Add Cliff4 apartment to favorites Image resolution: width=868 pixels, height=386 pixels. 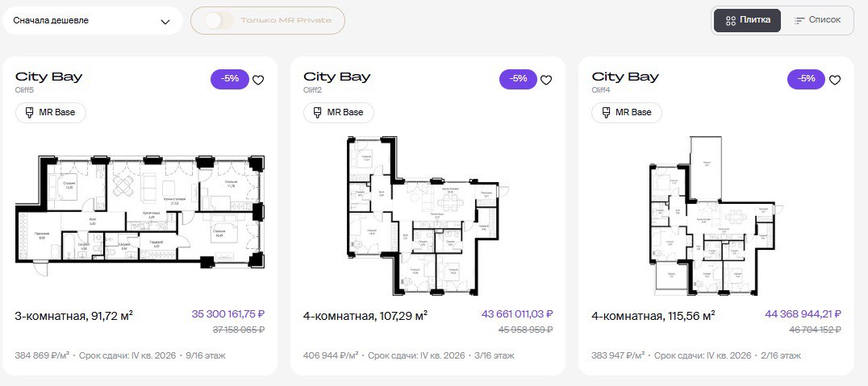[835, 80]
